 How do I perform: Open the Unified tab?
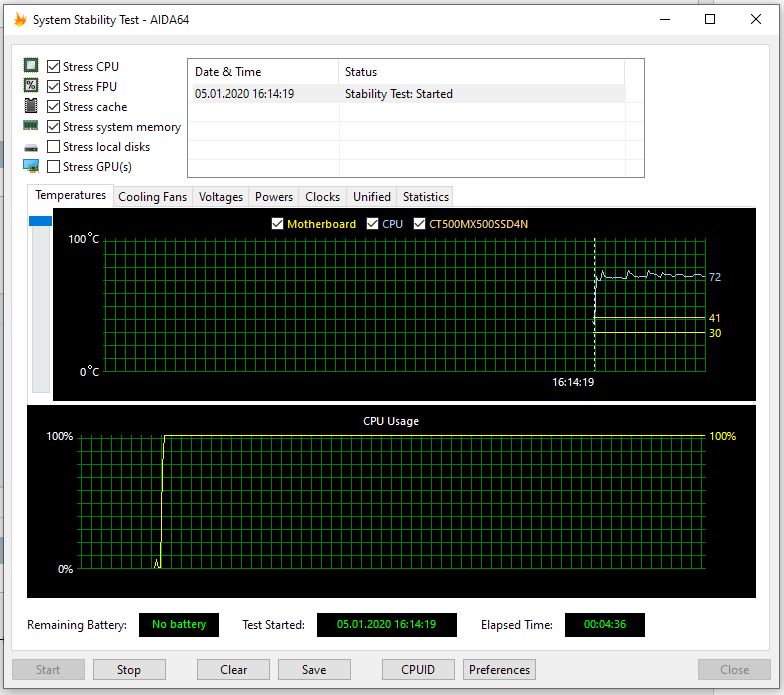pyautogui.click(x=372, y=197)
